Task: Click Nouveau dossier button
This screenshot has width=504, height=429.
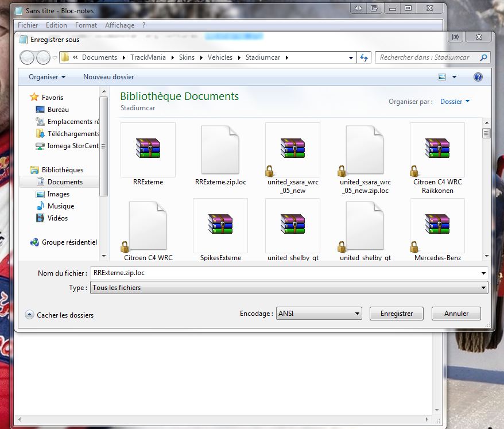Action: click(108, 77)
